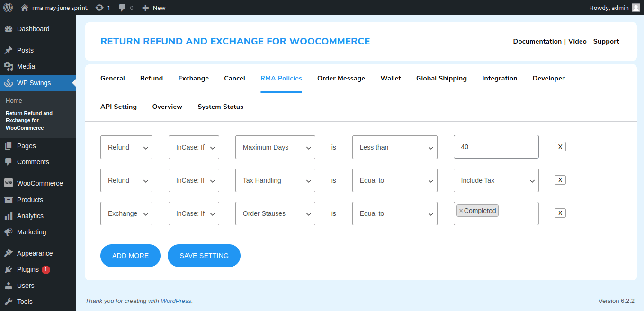Click the Tools wrench icon
The height and width of the screenshot is (311, 644).
coord(9,302)
